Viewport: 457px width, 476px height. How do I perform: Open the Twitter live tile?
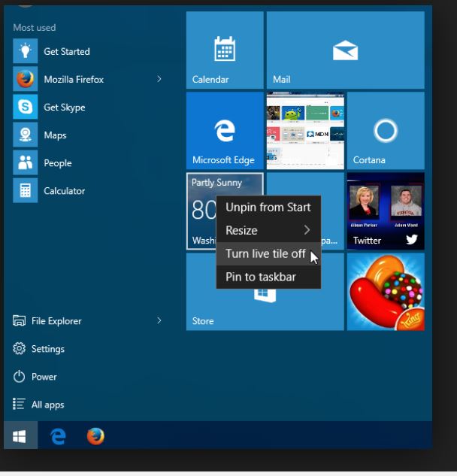pos(385,211)
